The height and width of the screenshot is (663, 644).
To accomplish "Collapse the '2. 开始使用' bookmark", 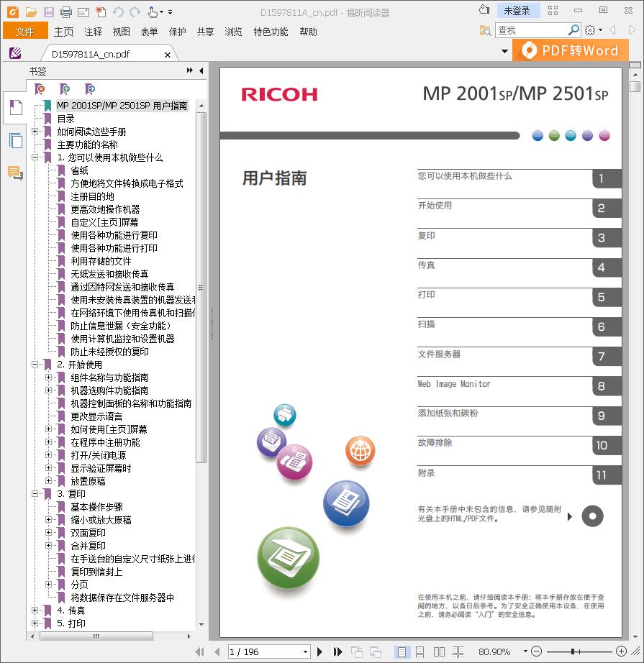I will click(x=35, y=364).
